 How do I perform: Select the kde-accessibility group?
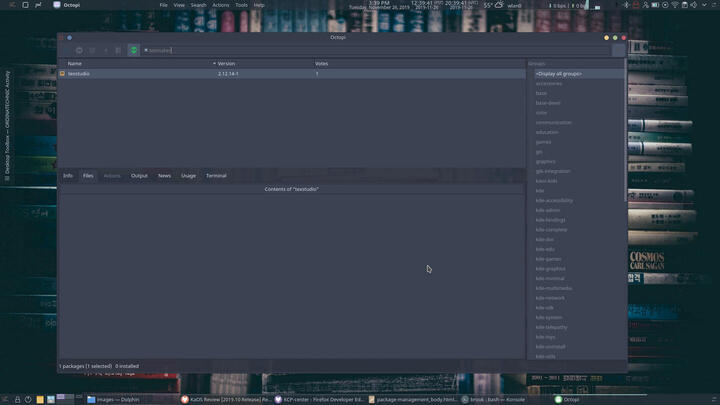[554, 201]
